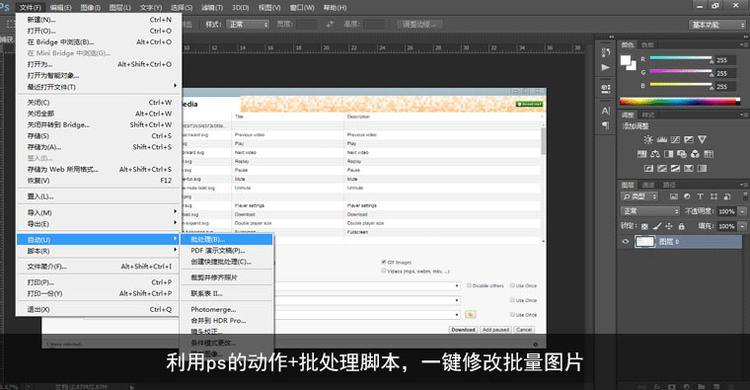Open the 样式 style dropdown in options bar
This screenshot has width=750, height=390.
[248, 24]
